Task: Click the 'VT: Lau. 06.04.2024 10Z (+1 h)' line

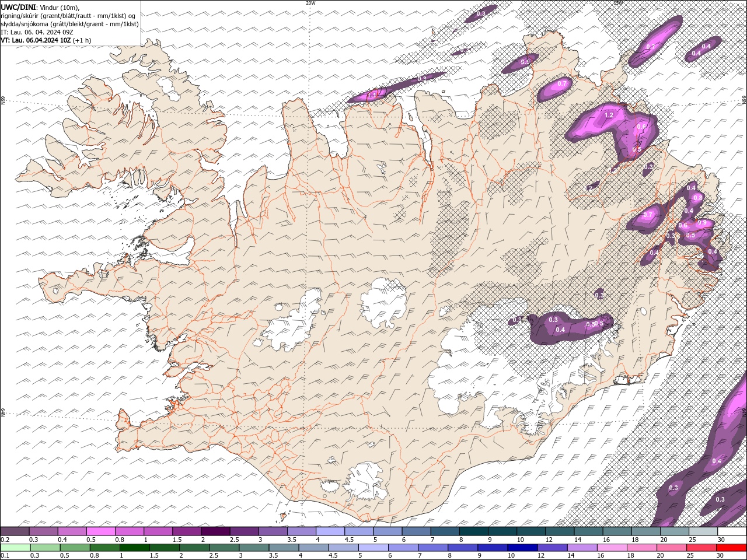Action: pyautogui.click(x=46, y=40)
